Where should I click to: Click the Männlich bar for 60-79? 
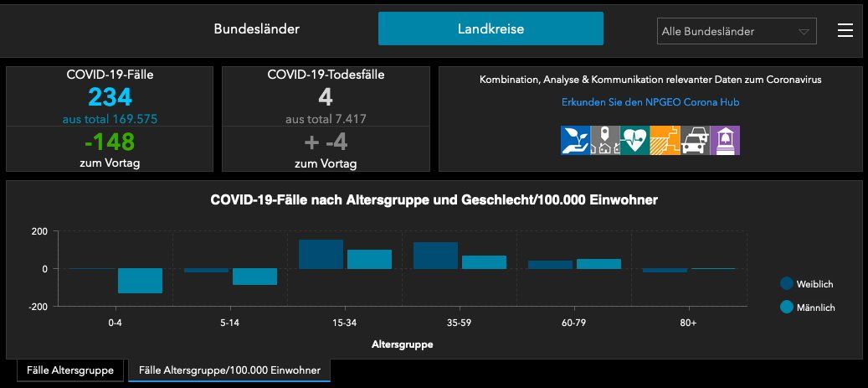click(x=599, y=264)
